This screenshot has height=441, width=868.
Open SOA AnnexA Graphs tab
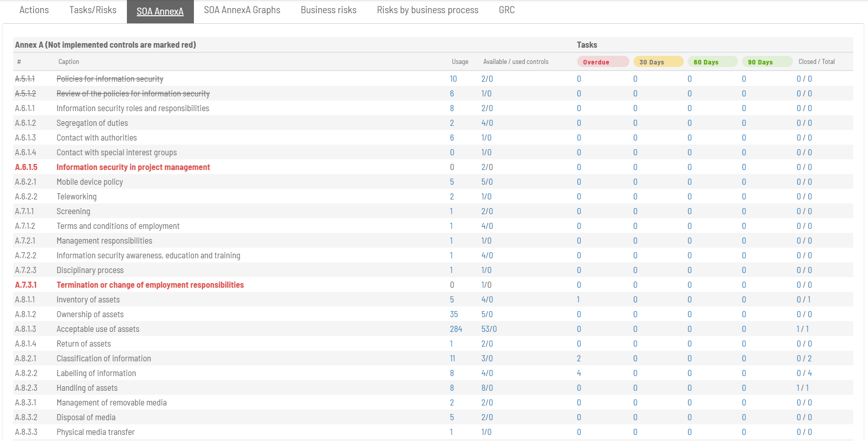242,10
